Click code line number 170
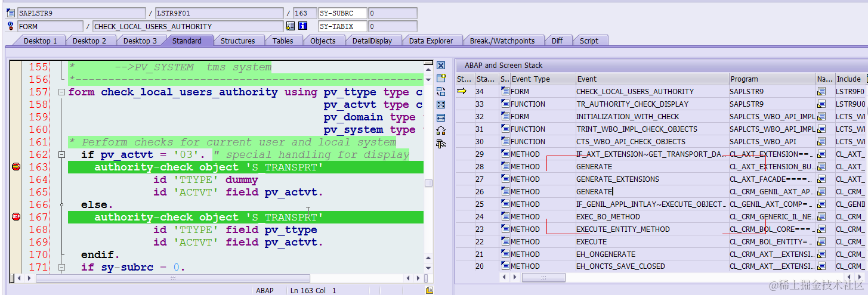Image resolution: width=868 pixels, height=295 pixels. 39,254
